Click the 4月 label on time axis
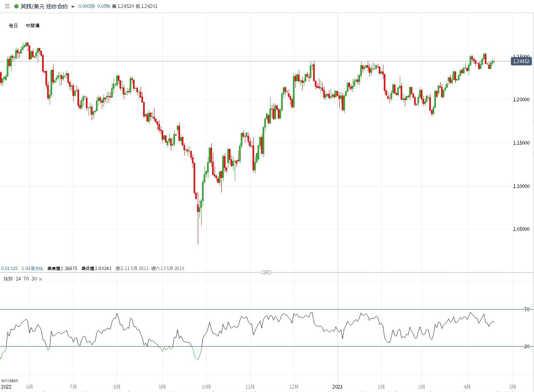Screen dimensions: 534x392 click(x=467, y=387)
